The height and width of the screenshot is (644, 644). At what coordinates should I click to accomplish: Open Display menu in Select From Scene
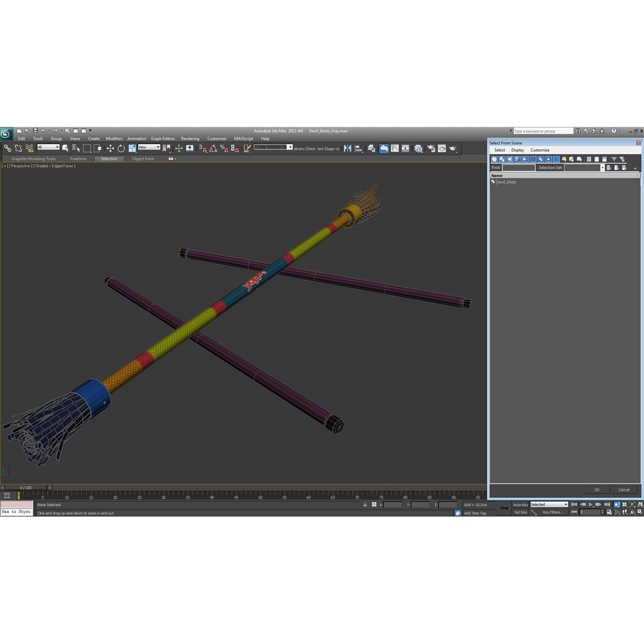(x=518, y=150)
